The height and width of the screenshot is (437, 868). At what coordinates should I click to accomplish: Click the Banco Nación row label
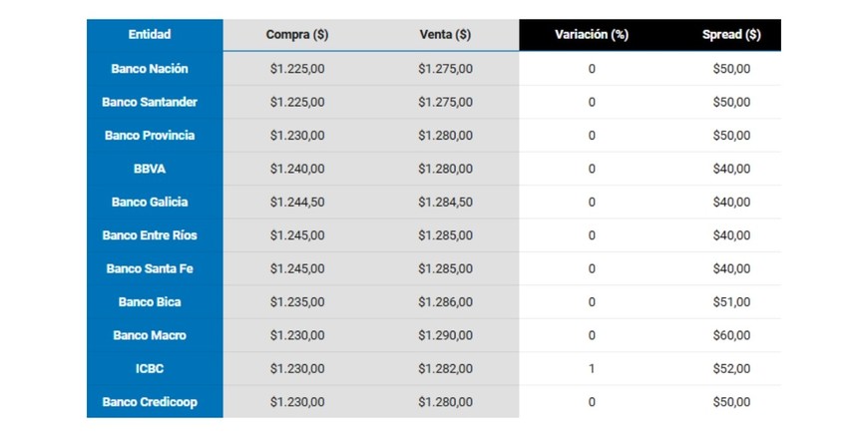click(x=150, y=69)
